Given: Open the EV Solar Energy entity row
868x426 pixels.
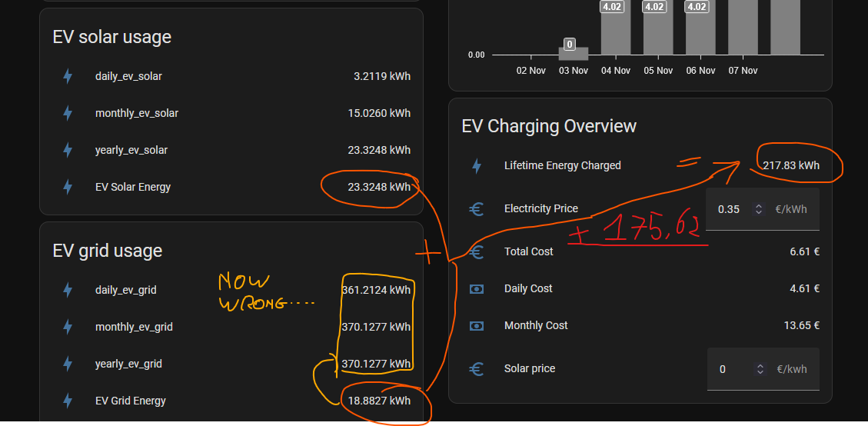Looking at the screenshot, I should click(x=231, y=188).
